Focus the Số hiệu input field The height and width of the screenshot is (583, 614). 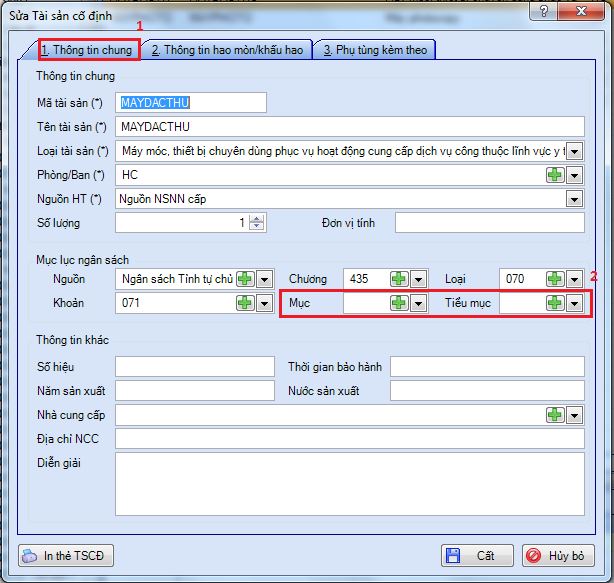click(x=195, y=366)
